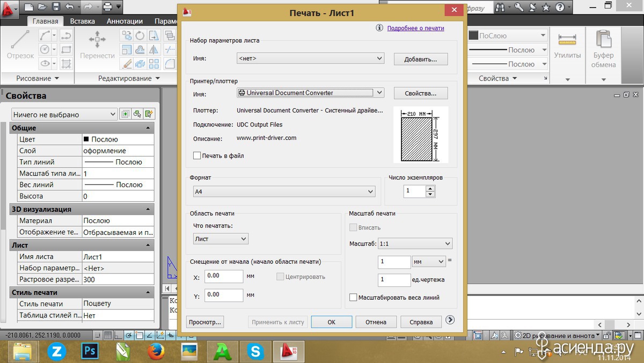Open Photoshop from the taskbar
644x363 pixels.
[89, 351]
